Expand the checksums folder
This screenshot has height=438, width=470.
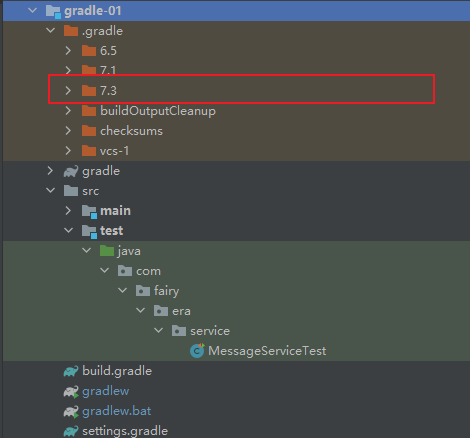(68, 131)
